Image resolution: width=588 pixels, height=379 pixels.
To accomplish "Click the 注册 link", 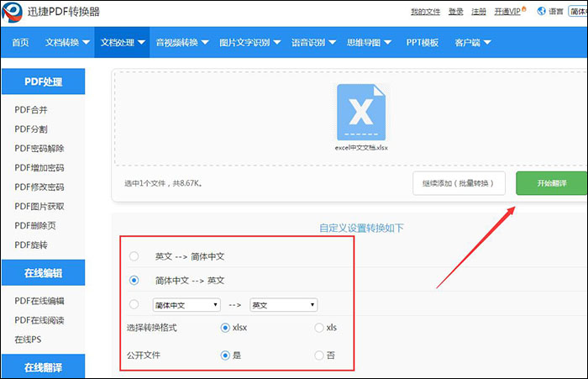I will 479,12.
